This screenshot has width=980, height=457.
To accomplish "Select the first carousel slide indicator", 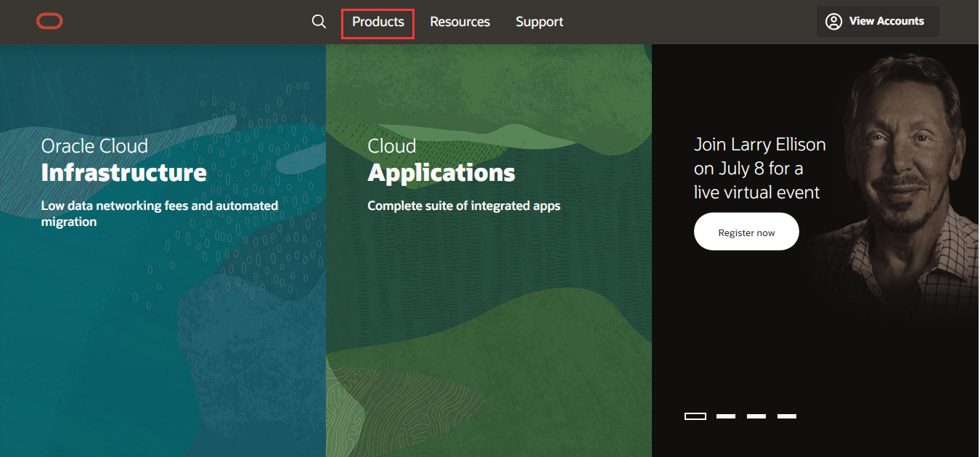I will 695,416.
